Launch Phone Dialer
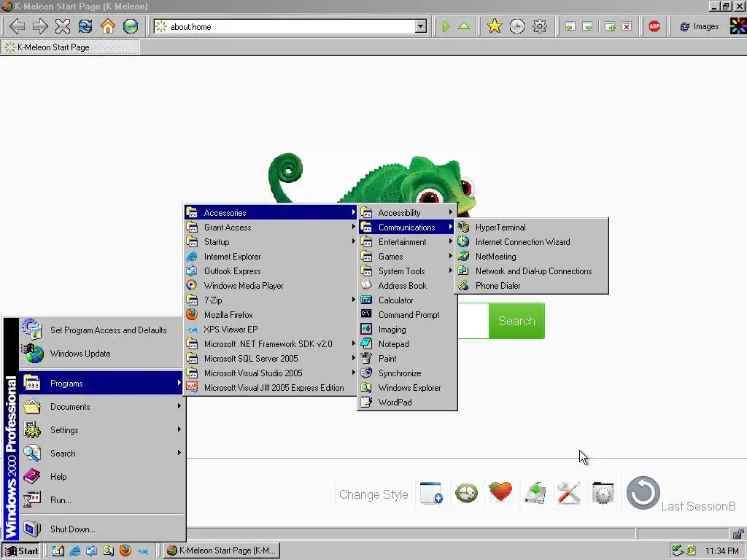The height and width of the screenshot is (560, 747). pyautogui.click(x=531, y=286)
